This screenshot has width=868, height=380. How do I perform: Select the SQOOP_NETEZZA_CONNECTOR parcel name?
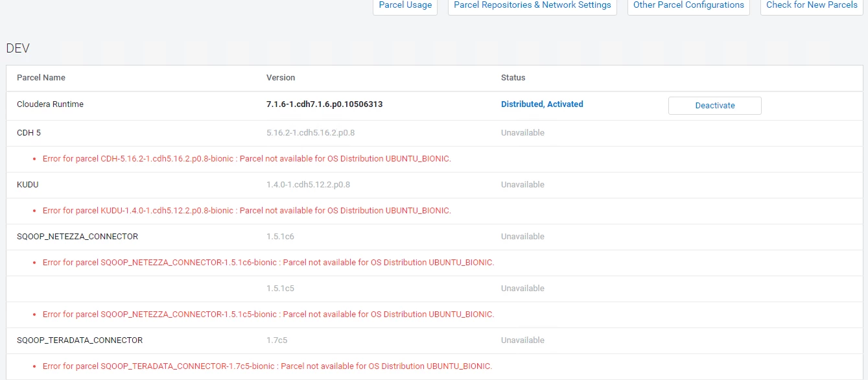tap(77, 237)
